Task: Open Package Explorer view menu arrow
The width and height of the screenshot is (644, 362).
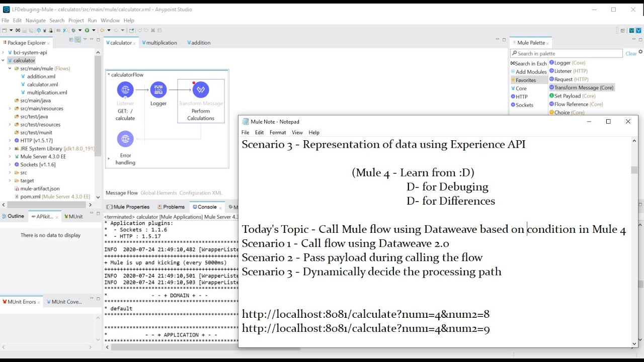Action: (x=85, y=40)
